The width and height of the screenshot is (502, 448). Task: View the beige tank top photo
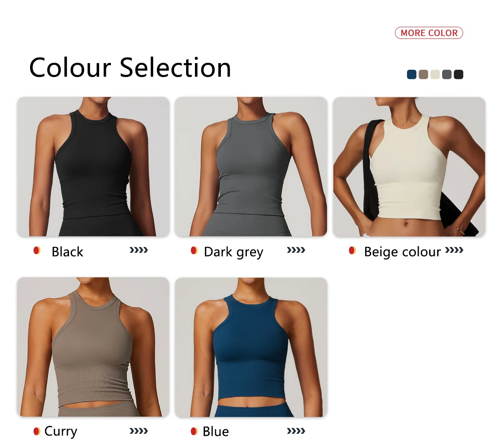pos(409,167)
